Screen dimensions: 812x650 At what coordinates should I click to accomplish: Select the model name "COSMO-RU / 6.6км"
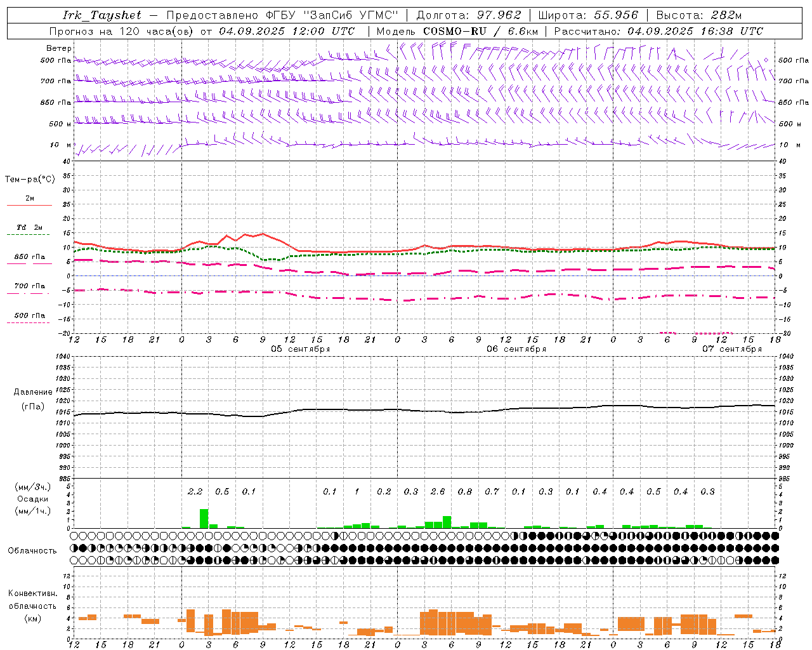click(480, 31)
